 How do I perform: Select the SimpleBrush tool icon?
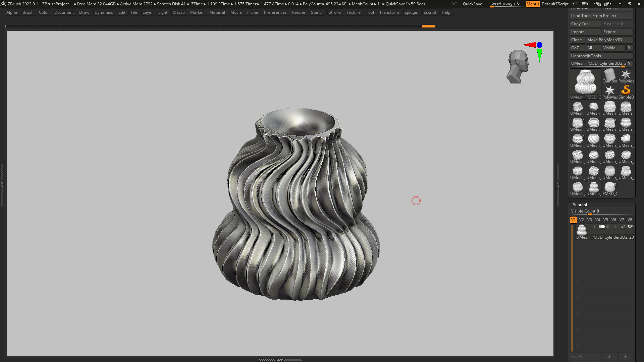(x=626, y=92)
